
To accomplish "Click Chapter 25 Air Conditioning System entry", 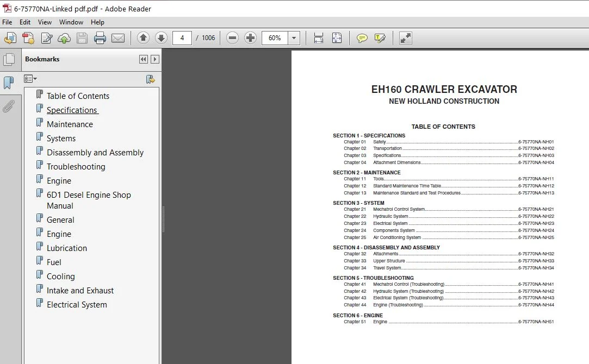I will tap(449, 237).
